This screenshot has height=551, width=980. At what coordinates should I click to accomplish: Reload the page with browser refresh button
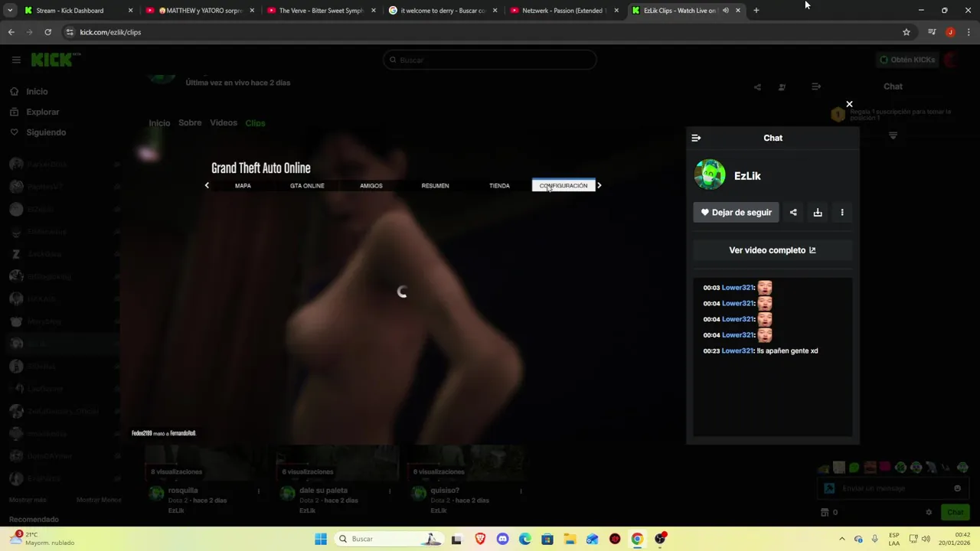47,32
